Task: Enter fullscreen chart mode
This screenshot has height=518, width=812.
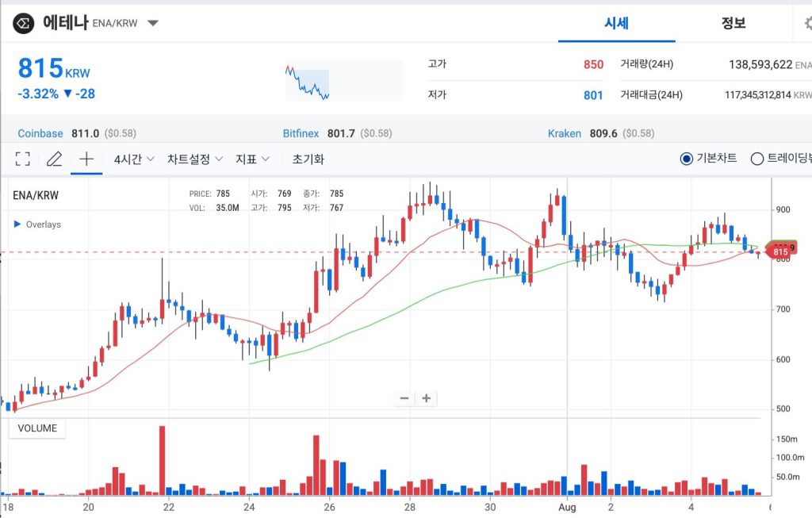Action: [21, 159]
